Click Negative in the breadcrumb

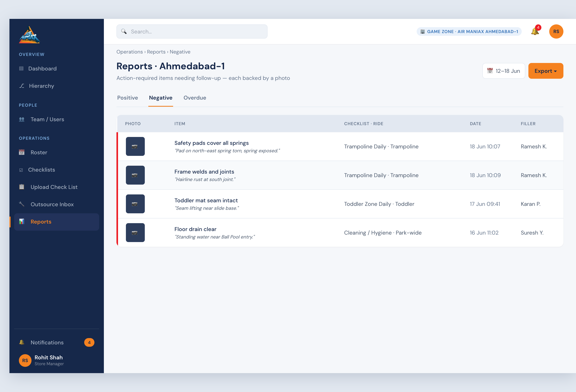[x=180, y=52]
